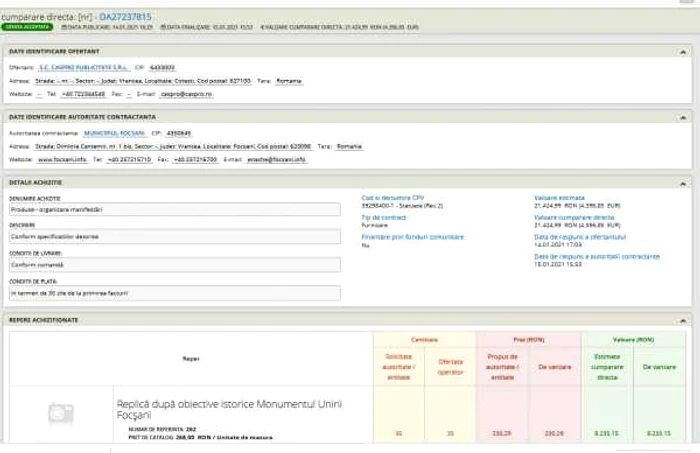Viewport: 700px width, 453px height.
Task: Focus the Conditii de Livrare field
Action: tap(175, 265)
